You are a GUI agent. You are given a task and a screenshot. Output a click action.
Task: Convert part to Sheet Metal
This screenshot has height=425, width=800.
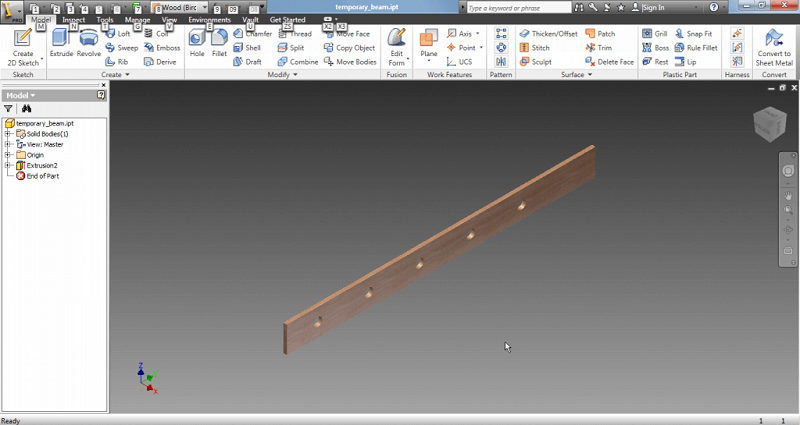[774, 47]
